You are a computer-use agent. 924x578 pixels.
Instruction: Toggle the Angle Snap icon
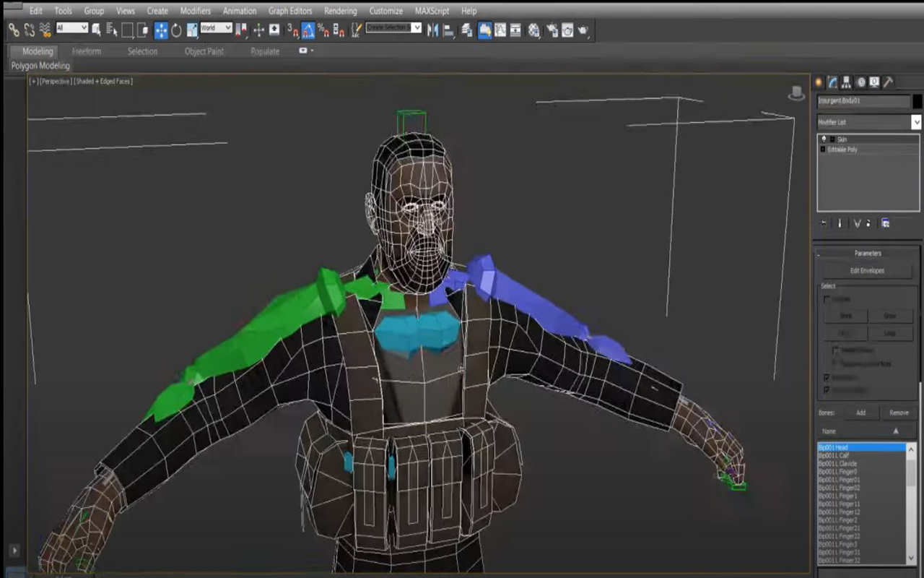(x=308, y=30)
